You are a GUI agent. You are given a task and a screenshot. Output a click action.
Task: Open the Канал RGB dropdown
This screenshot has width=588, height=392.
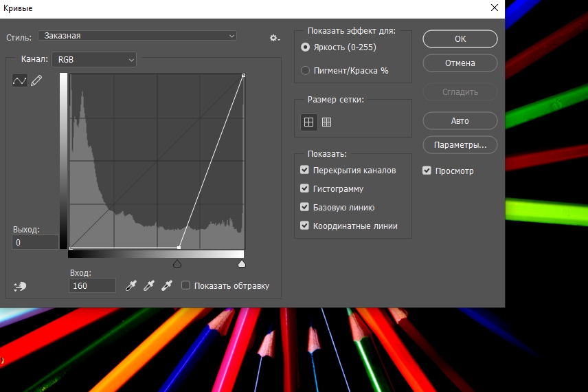pyautogui.click(x=94, y=59)
